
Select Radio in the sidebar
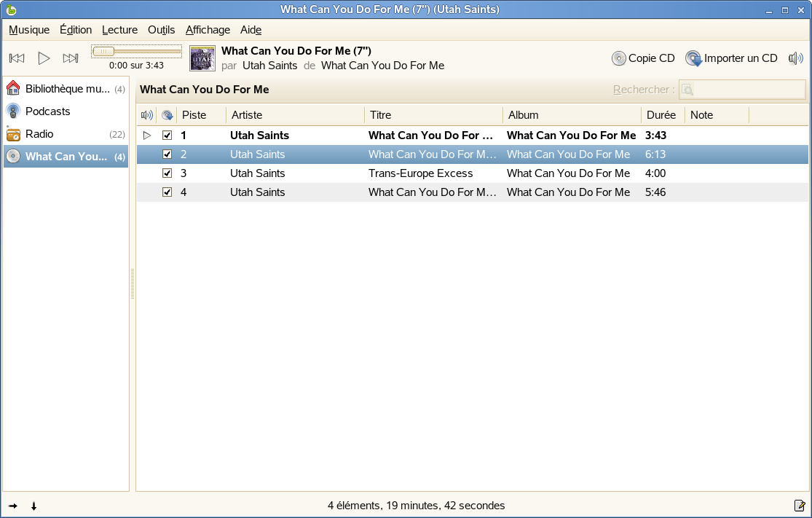coord(66,134)
